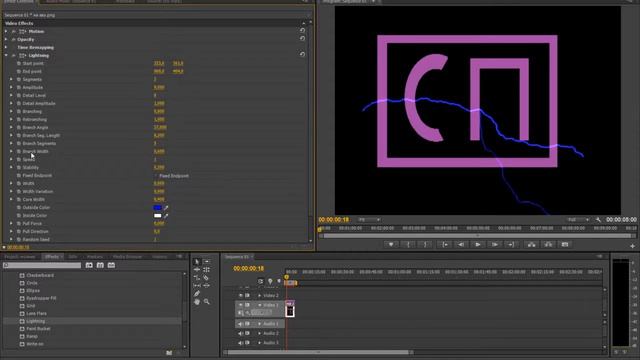Select the Slip tool
Viewport: 640px width, 360px height.
pos(197,286)
